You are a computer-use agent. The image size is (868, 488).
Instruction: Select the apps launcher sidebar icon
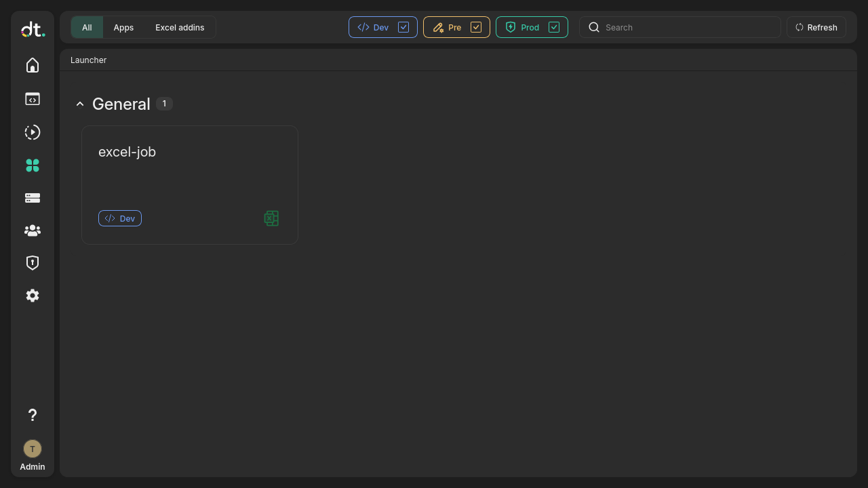coord(33,165)
